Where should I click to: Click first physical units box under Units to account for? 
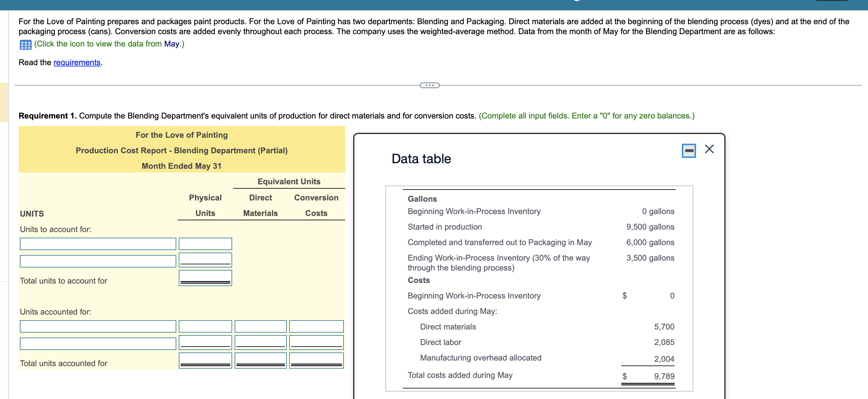point(205,244)
